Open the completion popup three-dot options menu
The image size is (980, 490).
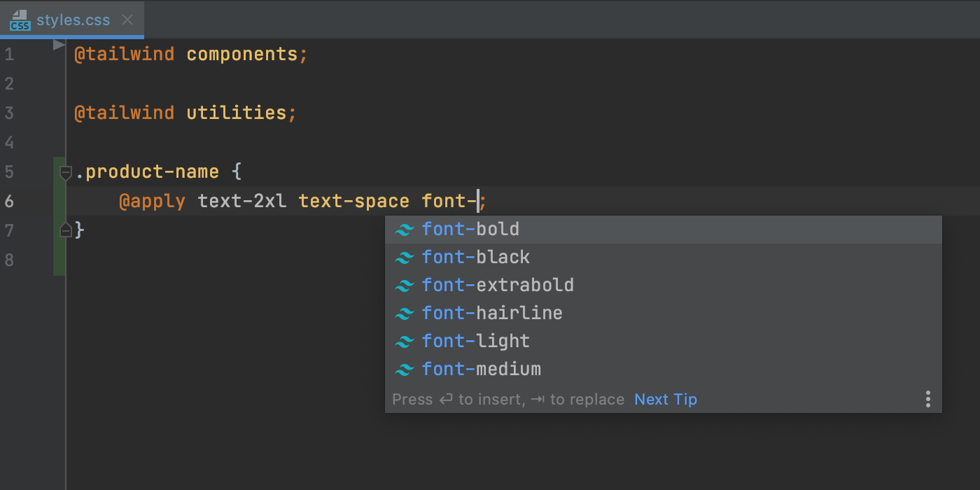pos(927,399)
